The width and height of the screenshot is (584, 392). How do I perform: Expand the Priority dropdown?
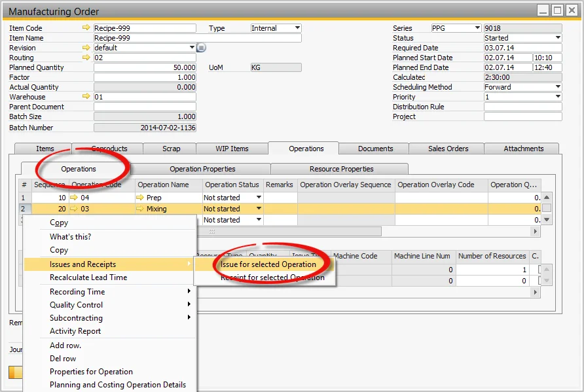click(x=558, y=96)
